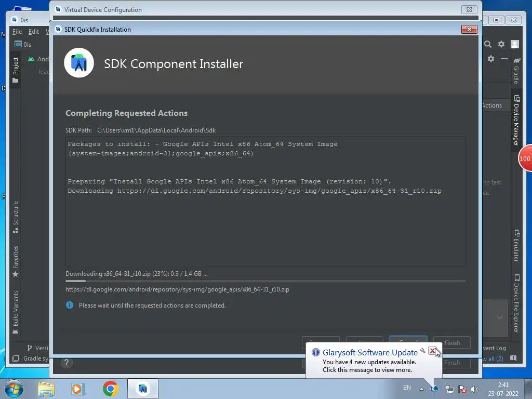Click the Cancel button in SDK installer
This screenshot has width=532, height=399.
pos(408,341)
